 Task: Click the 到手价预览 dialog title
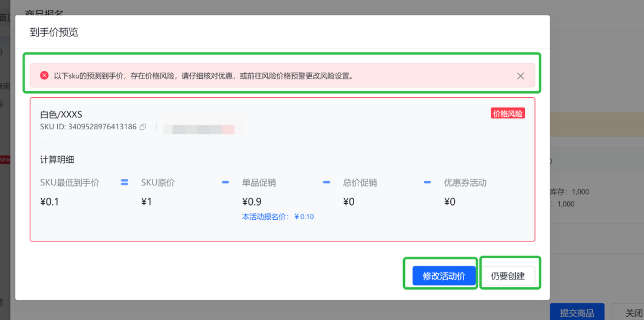(x=54, y=32)
